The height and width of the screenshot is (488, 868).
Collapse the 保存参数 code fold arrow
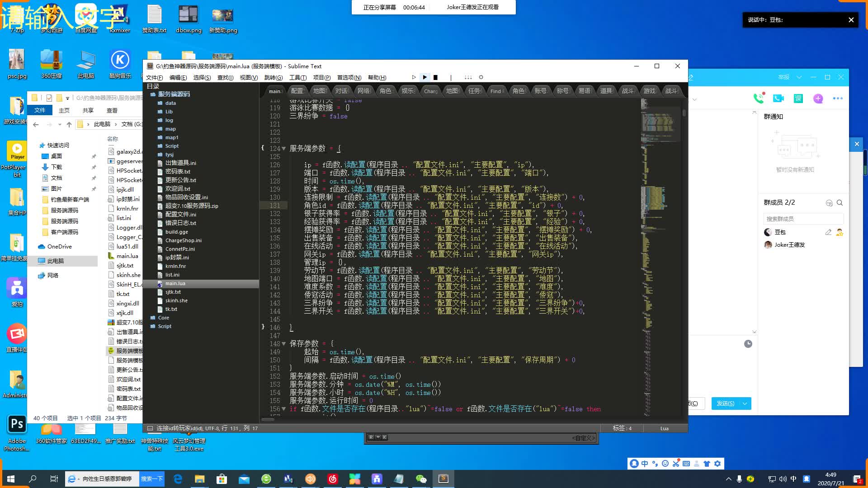[x=284, y=344]
